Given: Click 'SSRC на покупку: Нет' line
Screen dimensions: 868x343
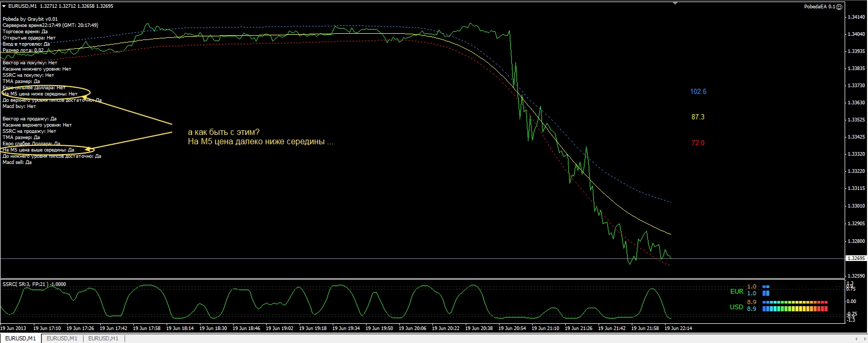Looking at the screenshot, I should coord(29,75).
